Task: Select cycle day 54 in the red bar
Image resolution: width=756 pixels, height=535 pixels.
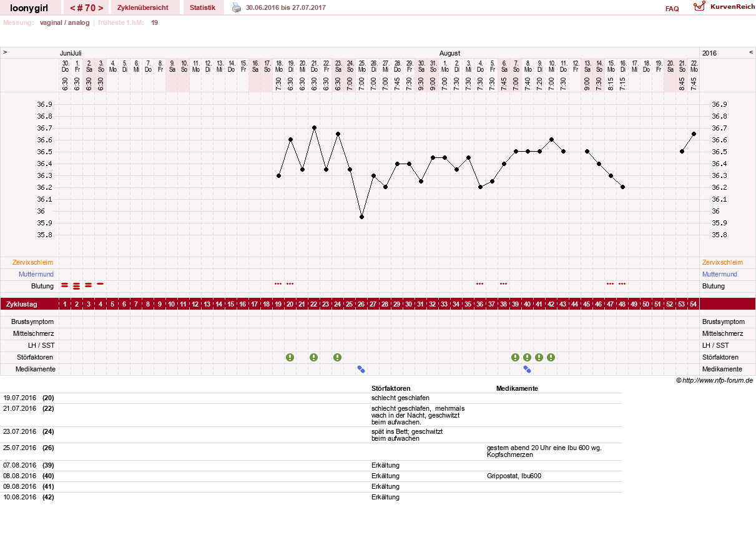Action: [694, 304]
